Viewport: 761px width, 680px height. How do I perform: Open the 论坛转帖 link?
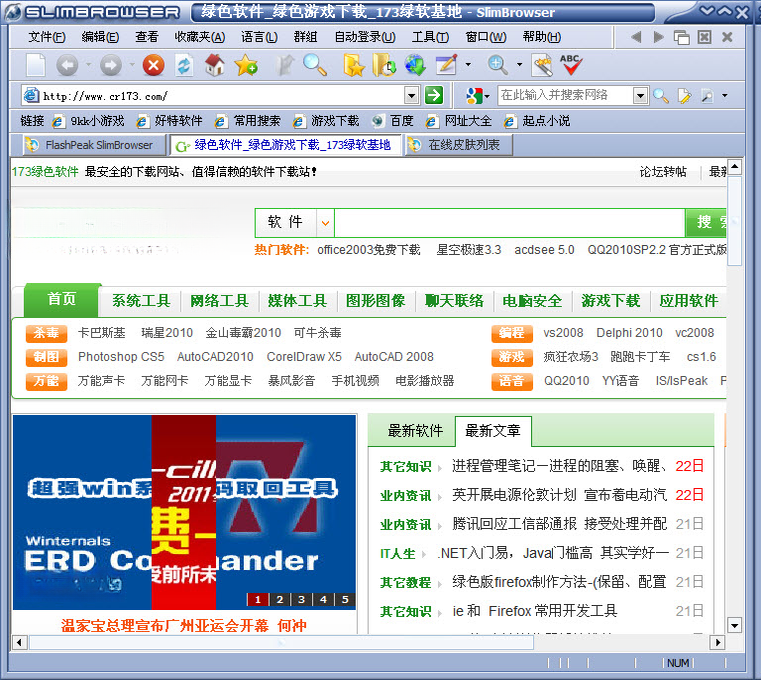663,172
